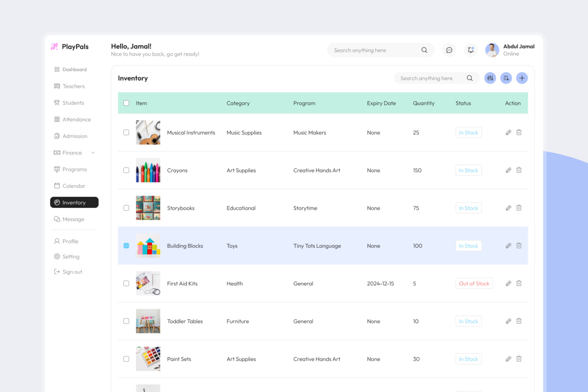Edit the Musical Instruments row

508,132
